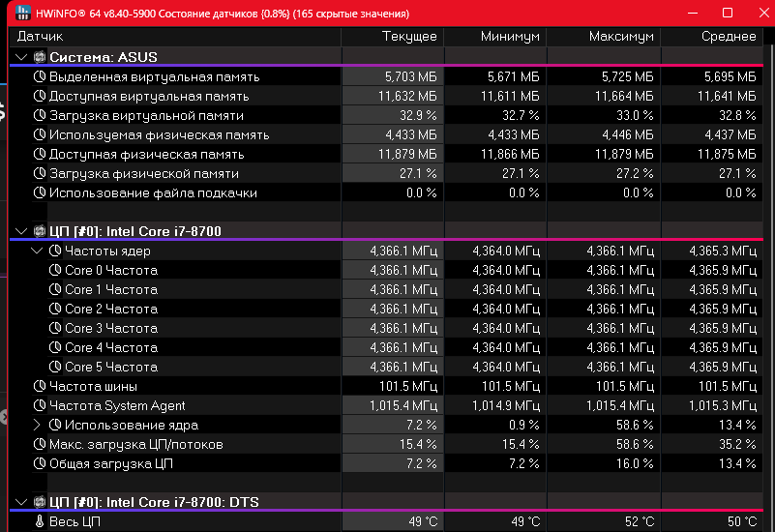Collapse the ЦП [#0]: Intel Core i7-8700 group
775x532 pixels.
21,231
